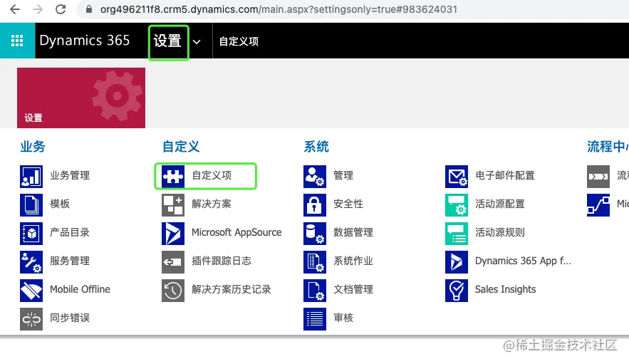Screen dimensions: 629x364
Task: Click the Microsoft Flow connector icon
Action: [598, 204]
